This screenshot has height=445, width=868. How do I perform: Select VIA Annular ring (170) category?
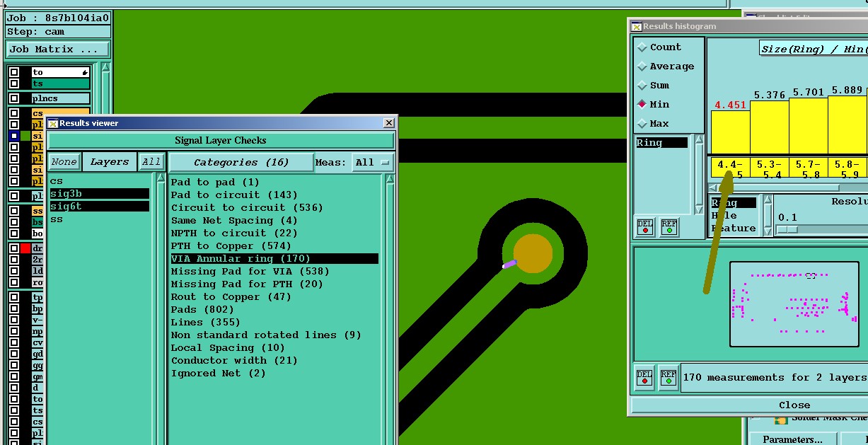tap(274, 259)
